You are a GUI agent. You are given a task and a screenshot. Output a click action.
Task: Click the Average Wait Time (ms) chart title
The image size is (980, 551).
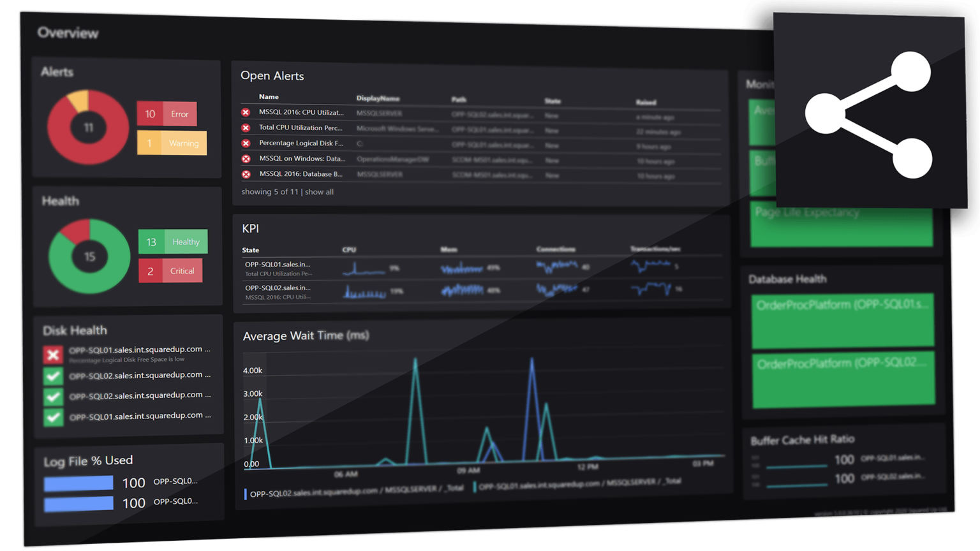306,335
